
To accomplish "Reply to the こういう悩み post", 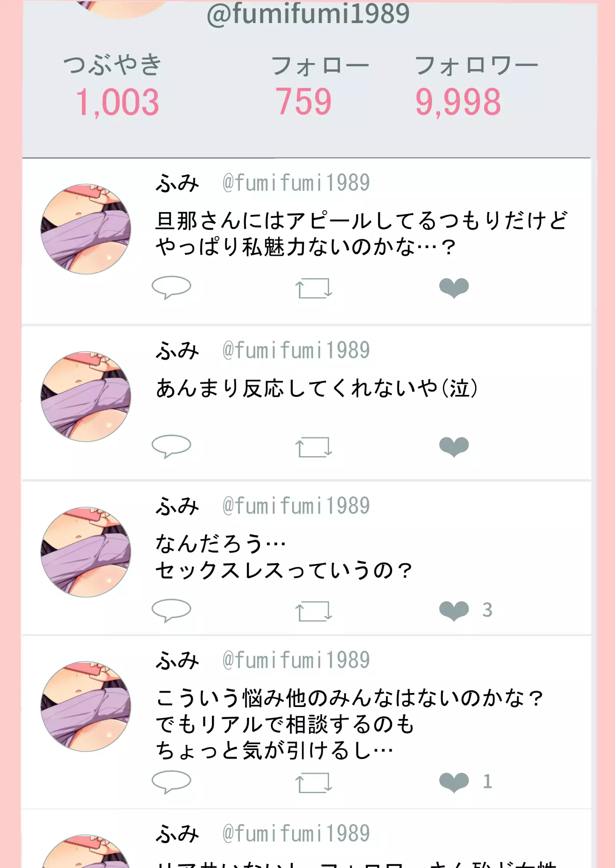I will [x=171, y=782].
